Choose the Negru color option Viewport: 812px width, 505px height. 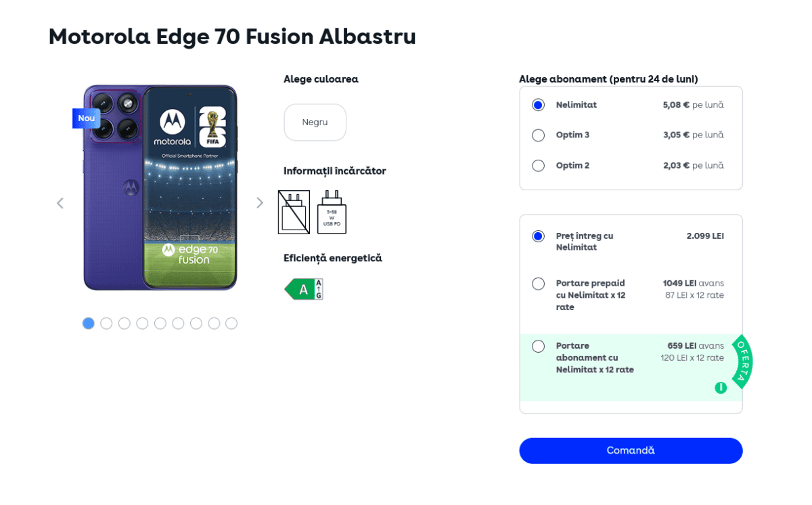pyautogui.click(x=315, y=123)
